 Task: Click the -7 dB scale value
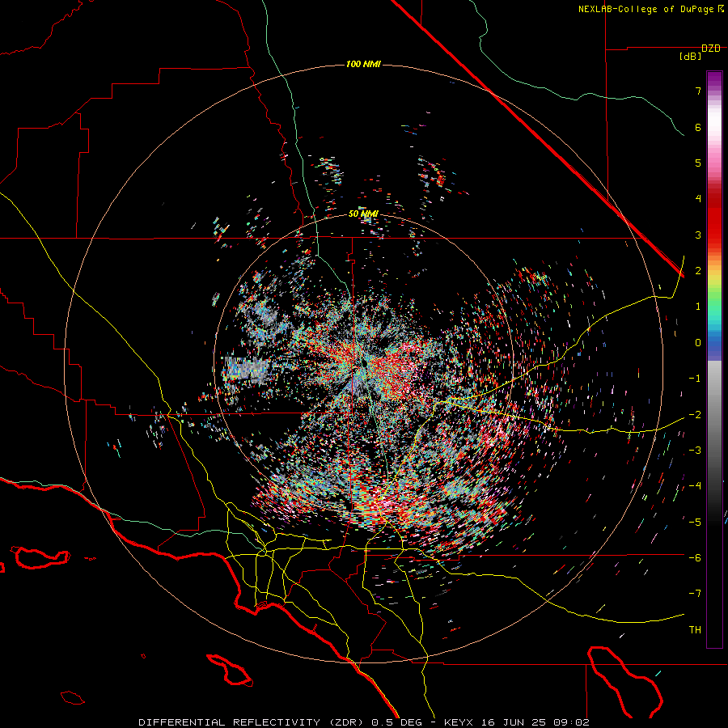695,594
